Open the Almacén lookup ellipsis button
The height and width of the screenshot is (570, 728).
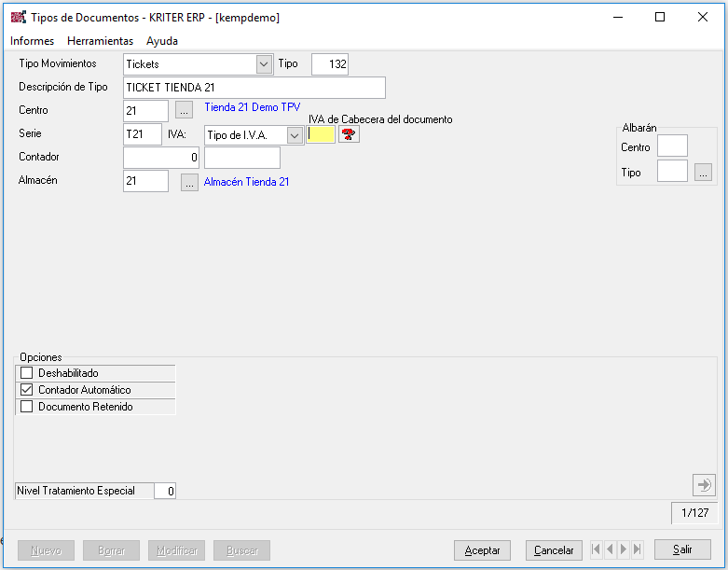click(189, 182)
